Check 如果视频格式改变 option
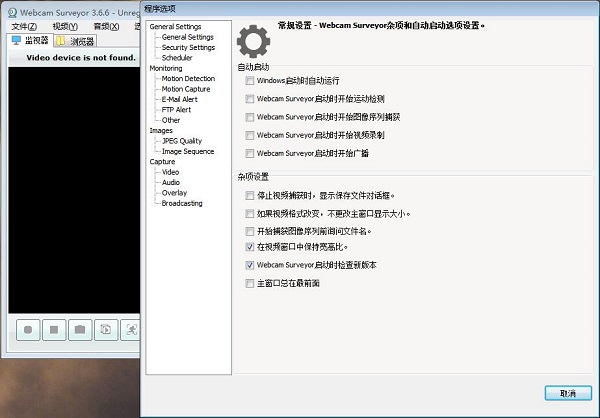Viewport: 600px width, 418px height. point(249,214)
